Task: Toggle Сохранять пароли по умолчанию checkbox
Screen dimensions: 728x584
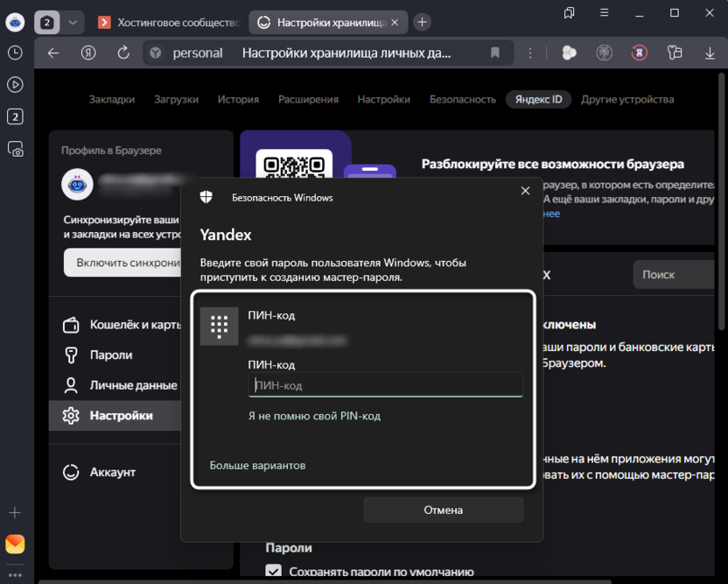Action: tap(274, 571)
